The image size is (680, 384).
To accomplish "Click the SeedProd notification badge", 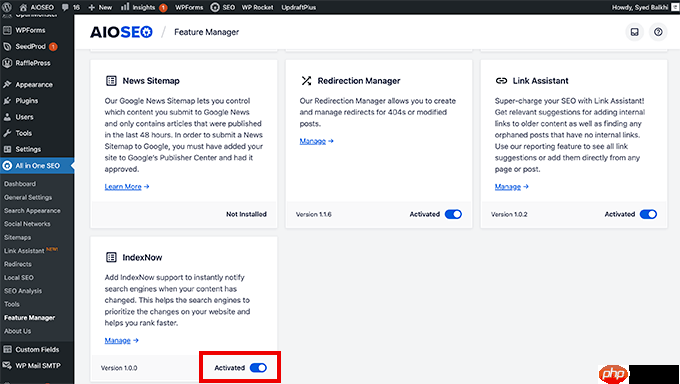I will click(x=53, y=46).
